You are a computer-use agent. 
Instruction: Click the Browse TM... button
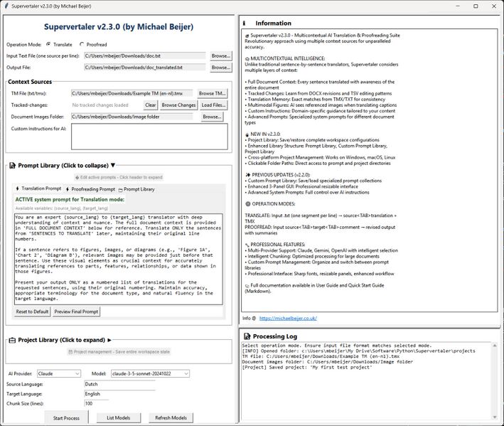point(212,93)
